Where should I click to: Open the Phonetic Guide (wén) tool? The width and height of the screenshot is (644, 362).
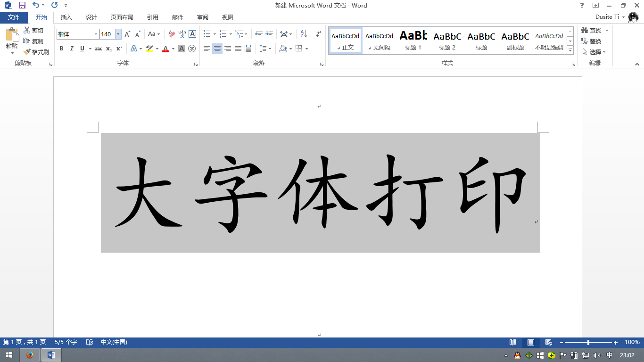tap(182, 34)
